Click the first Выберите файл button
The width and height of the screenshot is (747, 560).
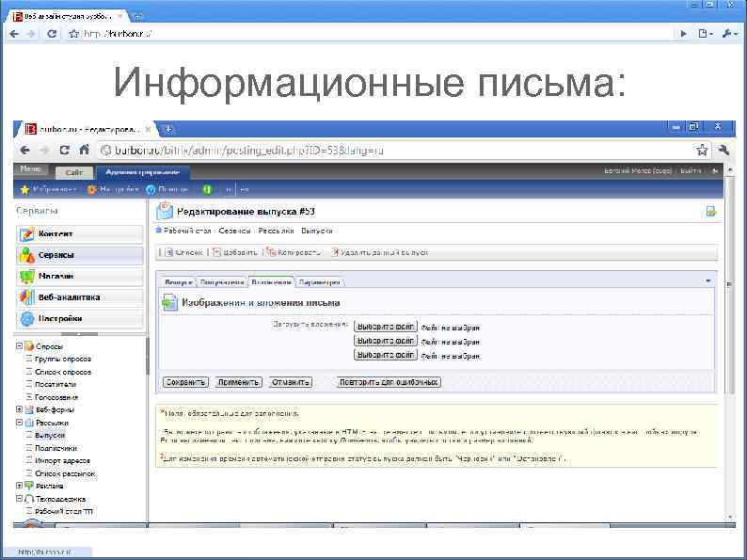click(x=386, y=327)
